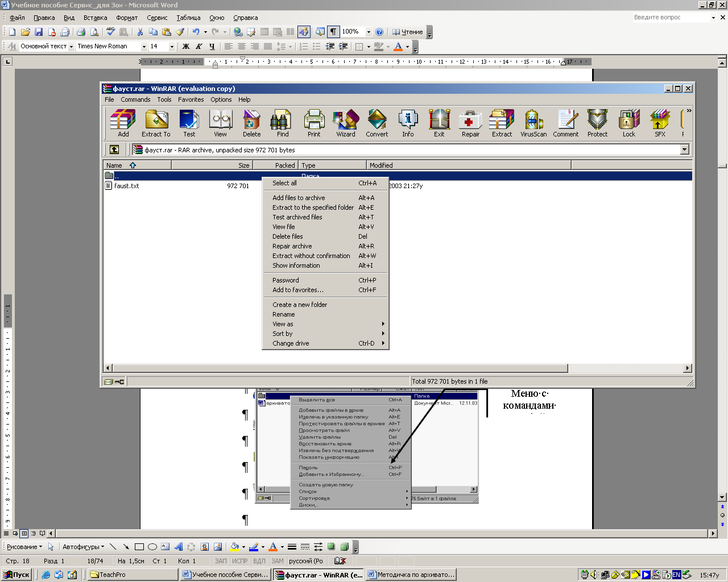Screen dimensions: 728x582
Task: Click the Exit toolbar icon in WinRAR
Action: pyautogui.click(x=439, y=123)
